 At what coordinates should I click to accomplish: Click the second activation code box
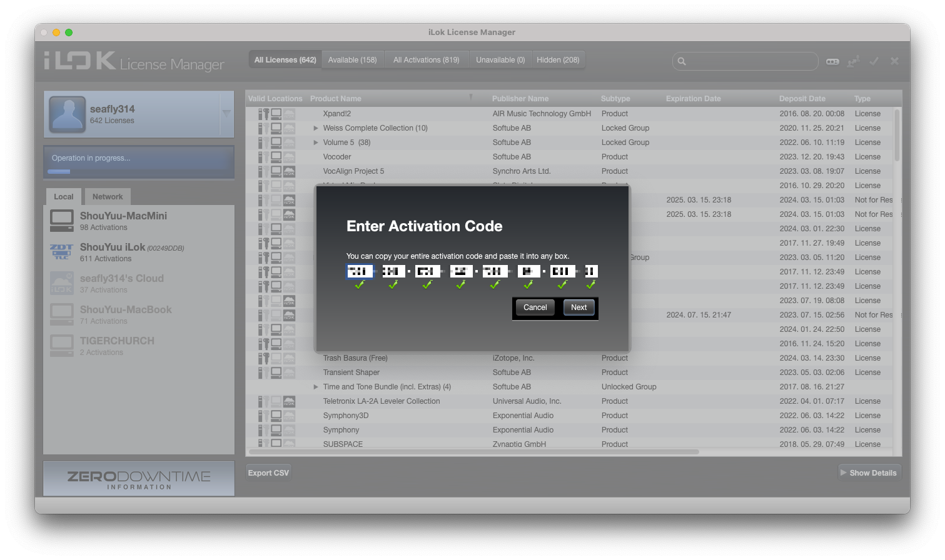pos(393,271)
